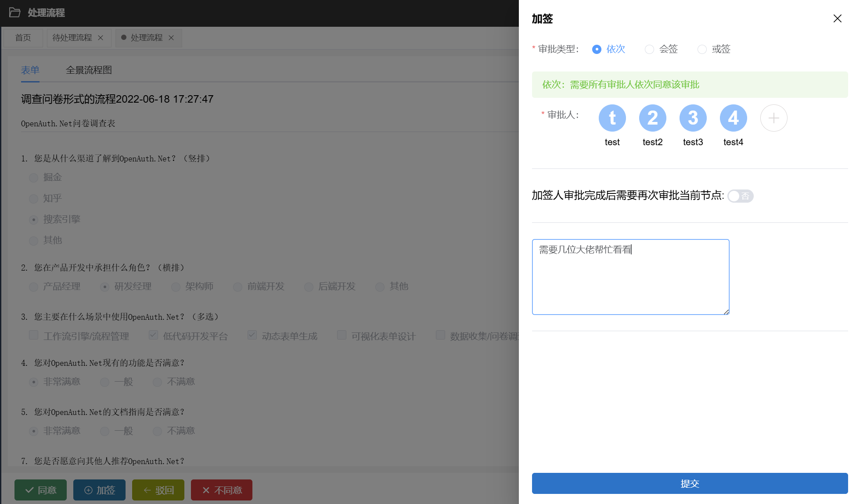Select the 会签 approval type
This screenshot has width=856, height=504.
coord(661,49)
